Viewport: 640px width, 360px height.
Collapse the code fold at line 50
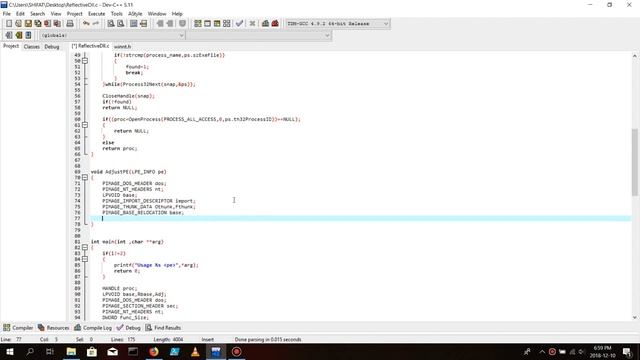click(85, 61)
